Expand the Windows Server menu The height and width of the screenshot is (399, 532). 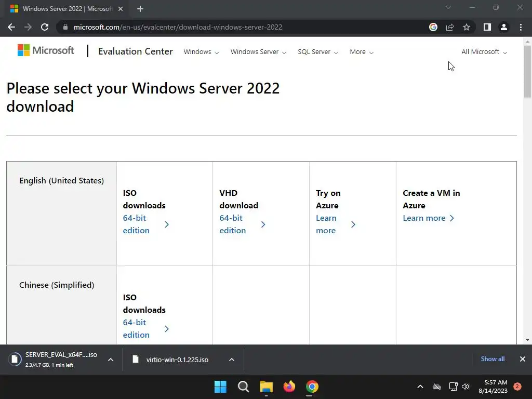click(x=258, y=52)
